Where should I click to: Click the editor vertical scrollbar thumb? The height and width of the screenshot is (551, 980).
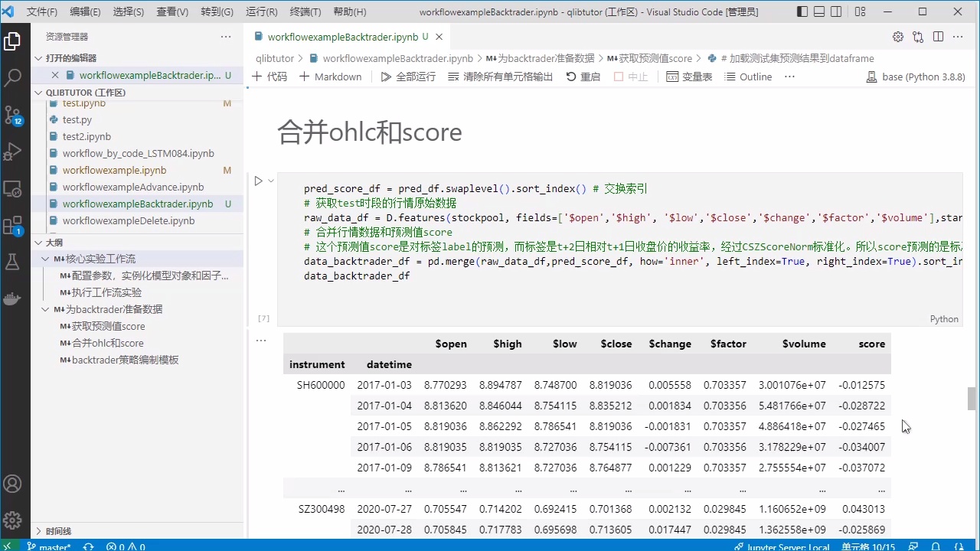point(972,399)
